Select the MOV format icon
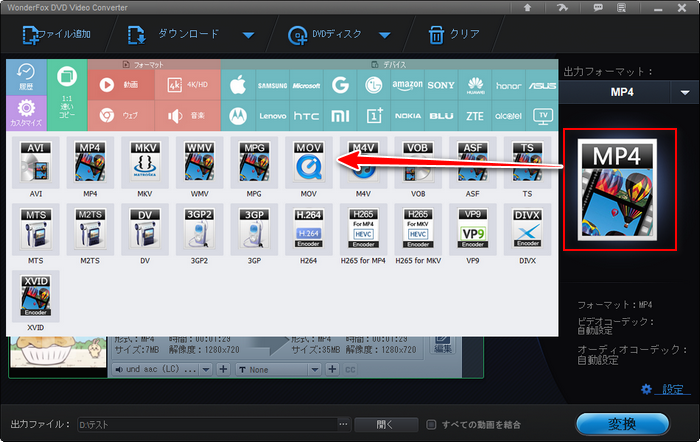 (x=305, y=166)
